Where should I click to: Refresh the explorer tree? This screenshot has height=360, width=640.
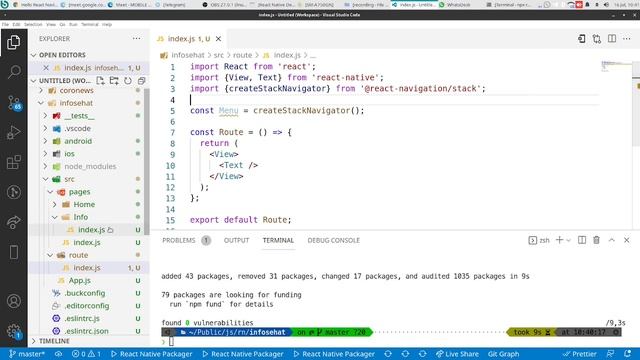(128, 80)
